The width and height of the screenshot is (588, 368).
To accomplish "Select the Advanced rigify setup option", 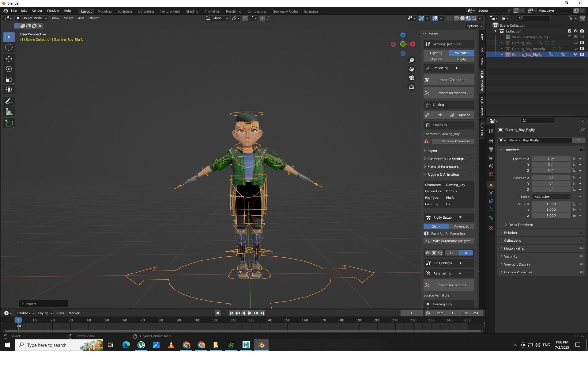I will click(462, 227).
